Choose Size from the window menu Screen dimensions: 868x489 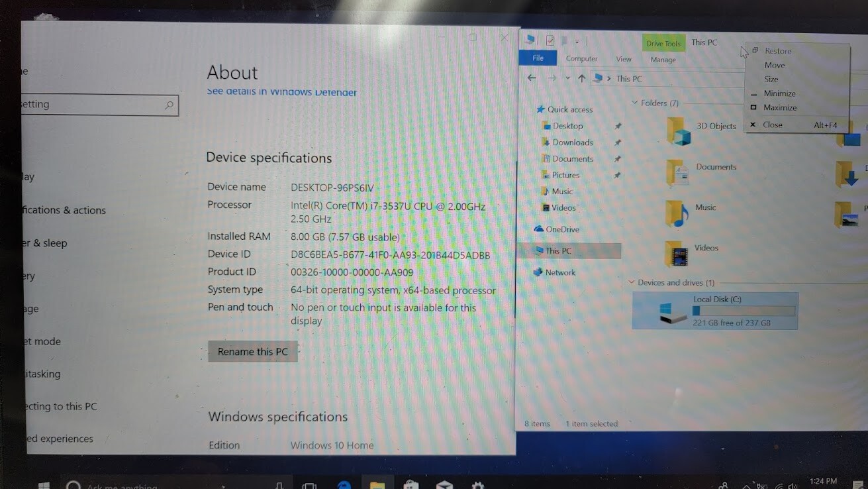[796, 79]
